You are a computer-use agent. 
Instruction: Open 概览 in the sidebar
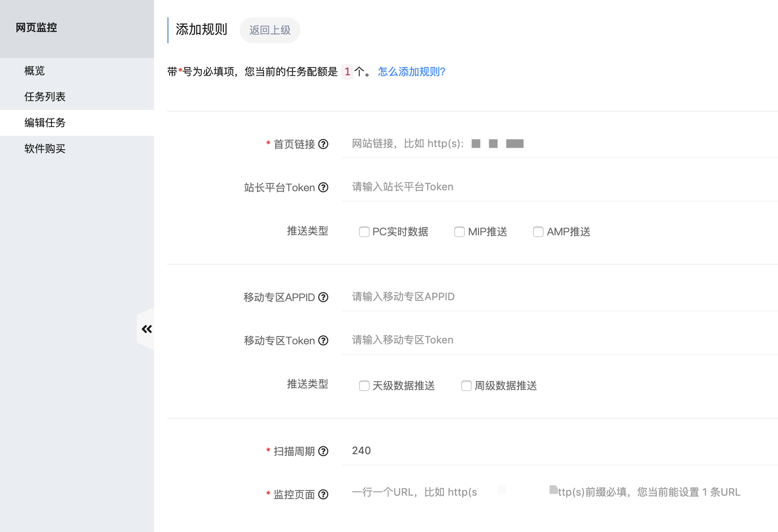tap(77, 71)
